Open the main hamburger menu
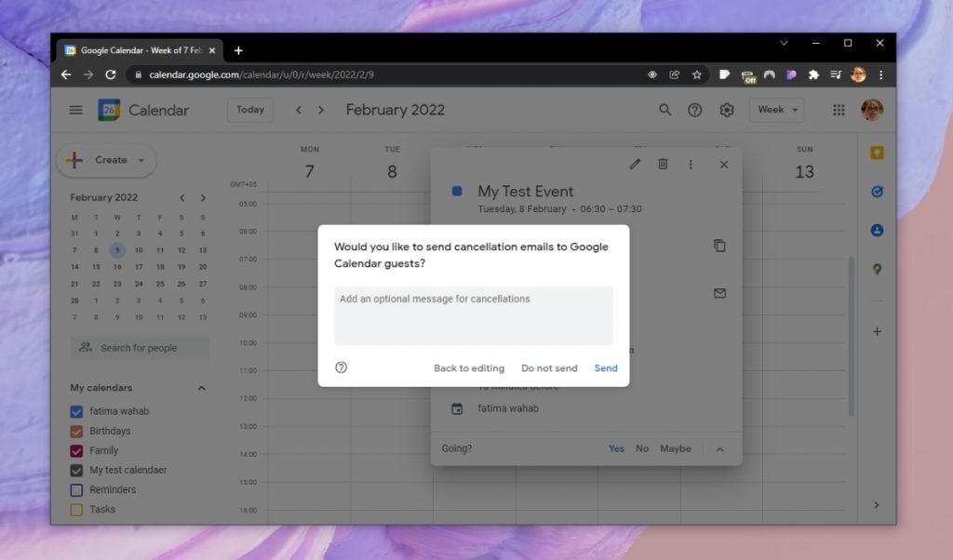Screen dimensions: 953x560 [75, 110]
